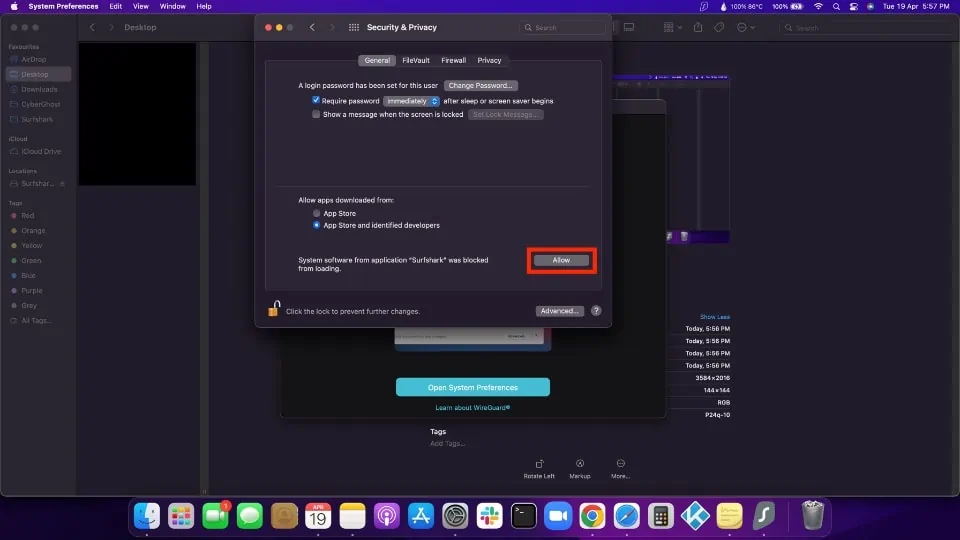
Task: Open Control Centre in menu bar
Action: click(853, 6)
